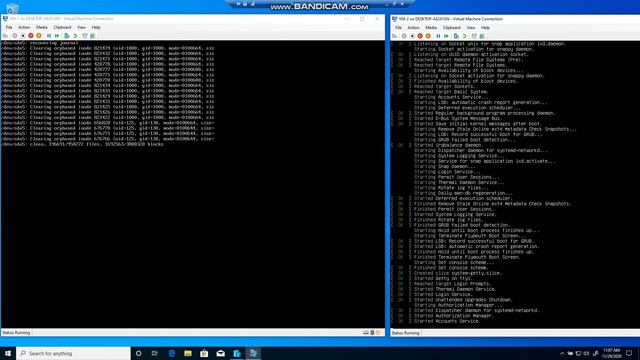
Task: Open Help menu in VM-2 window
Action: [x=485, y=28]
